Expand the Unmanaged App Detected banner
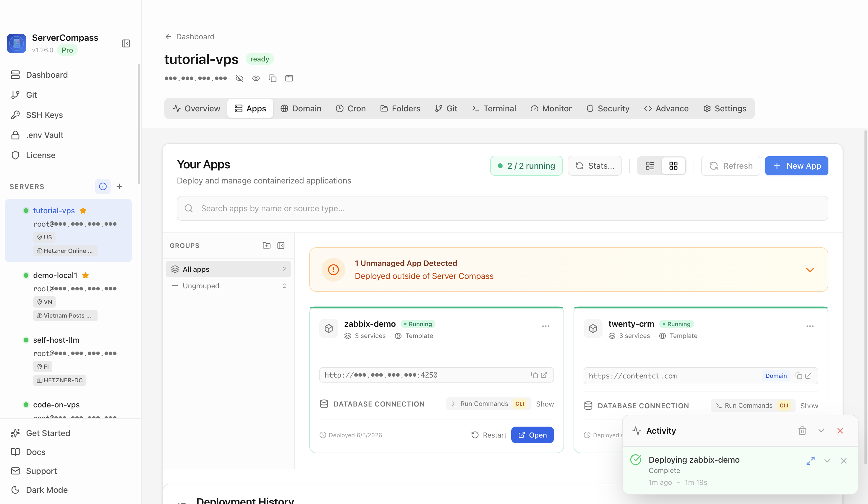This screenshot has height=504, width=868. tap(810, 269)
